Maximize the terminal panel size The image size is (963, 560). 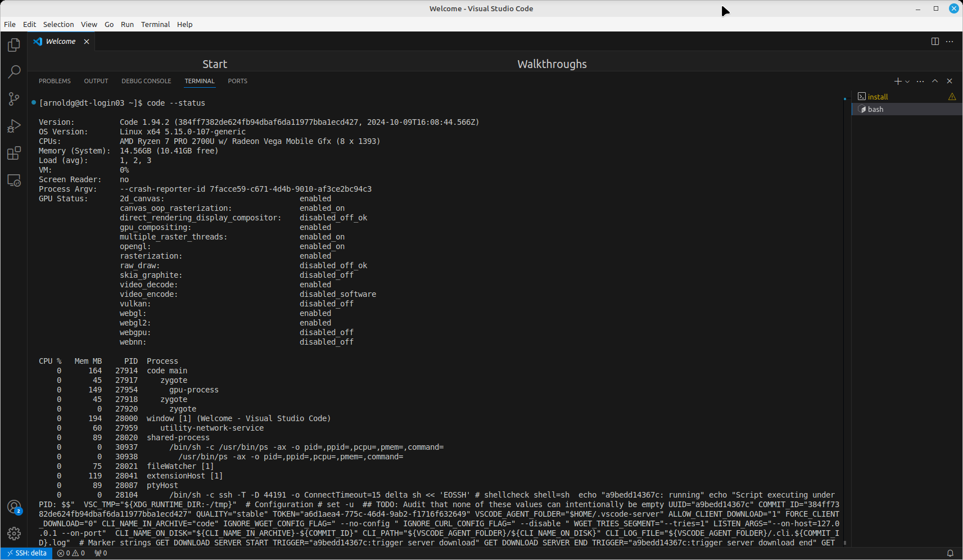(935, 81)
